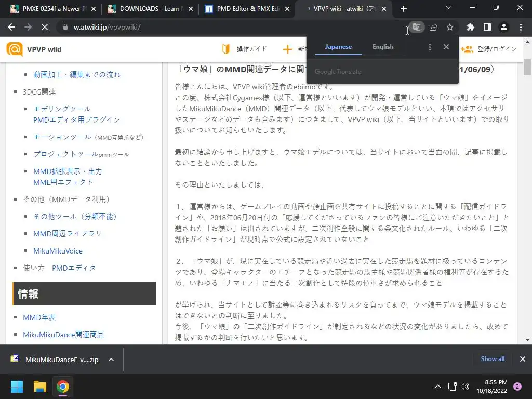The image size is (532, 399).
Task: Open the clock showing 8:55 PM
Action: (x=492, y=387)
